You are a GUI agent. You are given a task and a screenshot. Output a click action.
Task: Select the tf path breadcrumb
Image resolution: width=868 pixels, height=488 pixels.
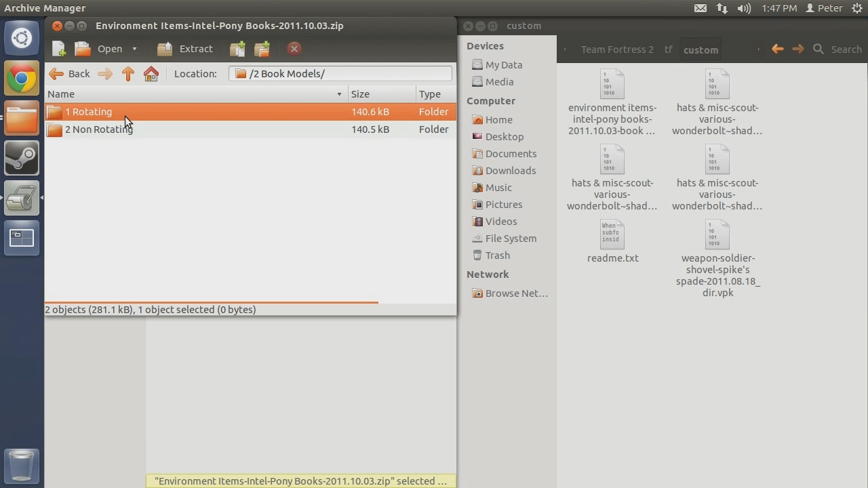pyautogui.click(x=669, y=49)
